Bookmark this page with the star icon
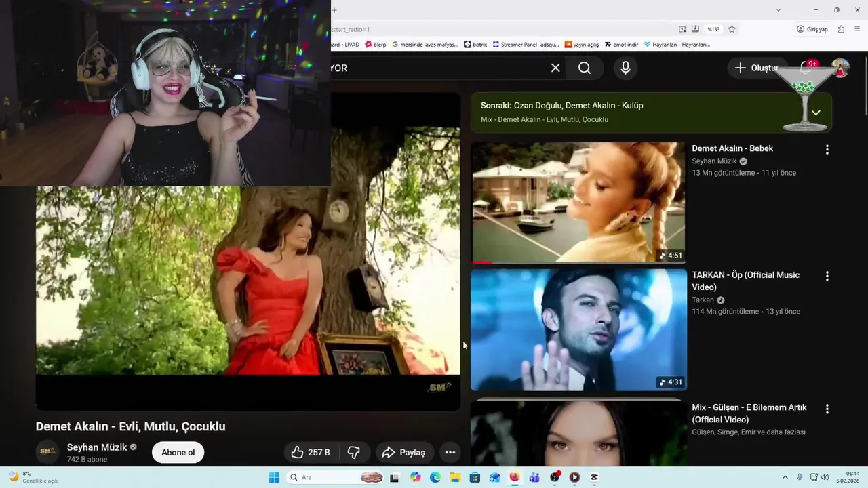This screenshot has height=488, width=868. coord(732,29)
